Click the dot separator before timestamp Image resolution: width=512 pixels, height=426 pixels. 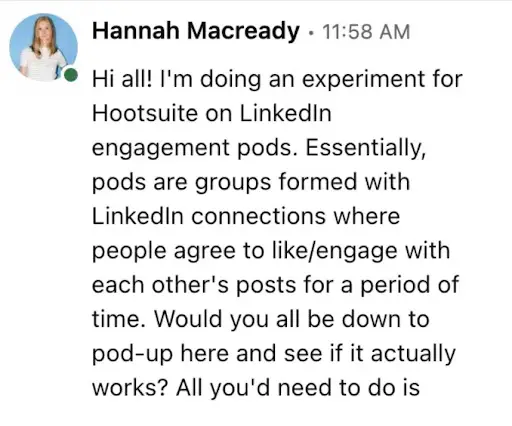311,33
